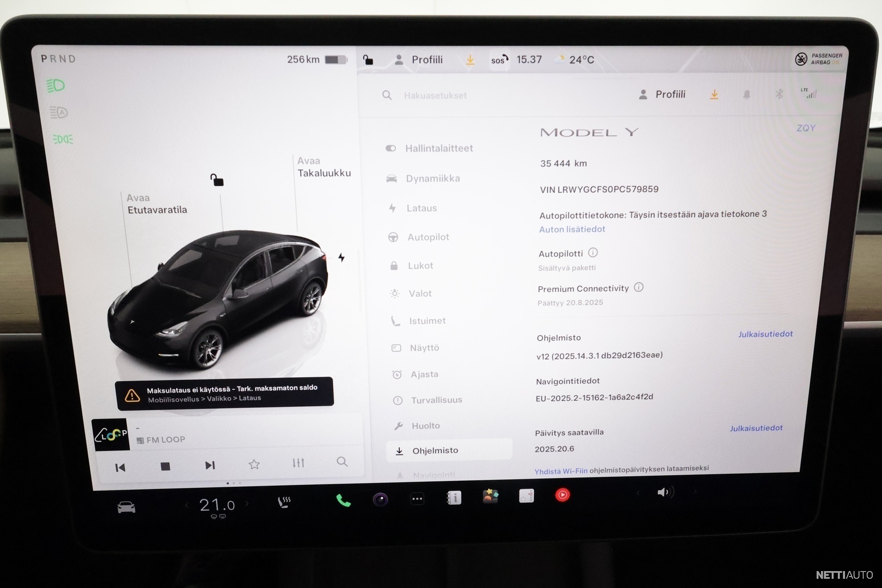The height and width of the screenshot is (588, 882).
Task: Open Julkaisutiedot beside Ohjelmisto
Action: click(x=765, y=334)
